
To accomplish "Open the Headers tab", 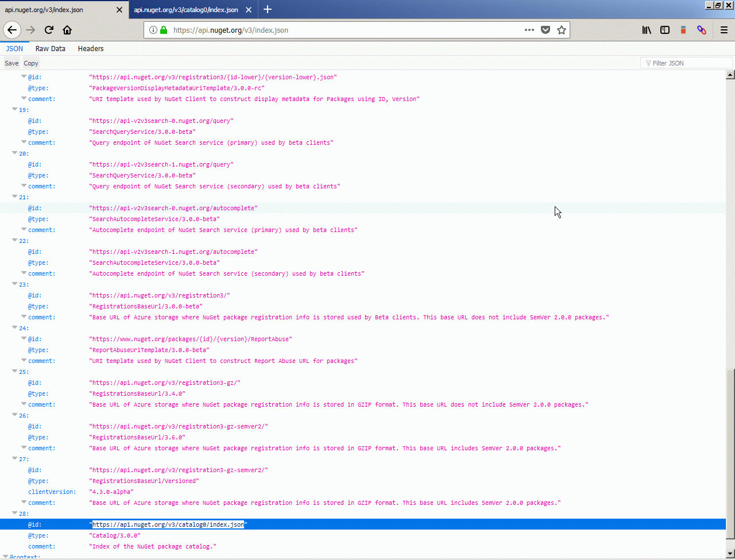I will (x=91, y=49).
